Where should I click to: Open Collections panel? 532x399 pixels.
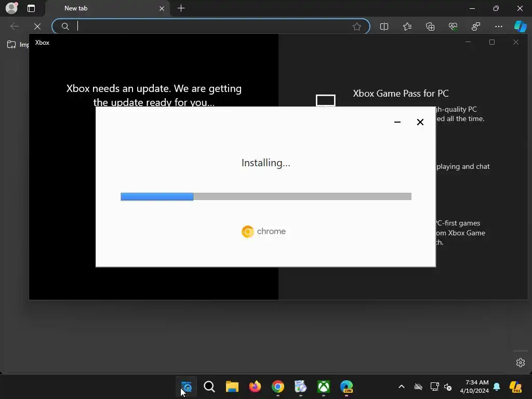coord(430,26)
